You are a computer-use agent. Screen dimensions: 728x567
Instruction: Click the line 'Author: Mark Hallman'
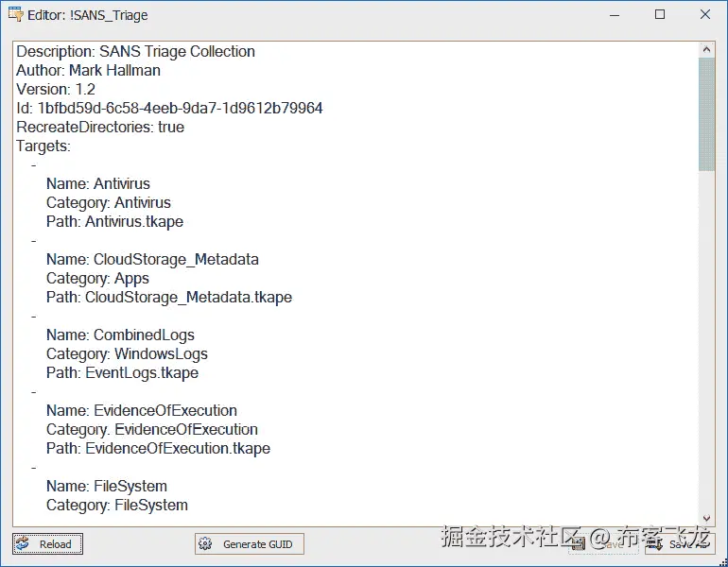coord(88,71)
